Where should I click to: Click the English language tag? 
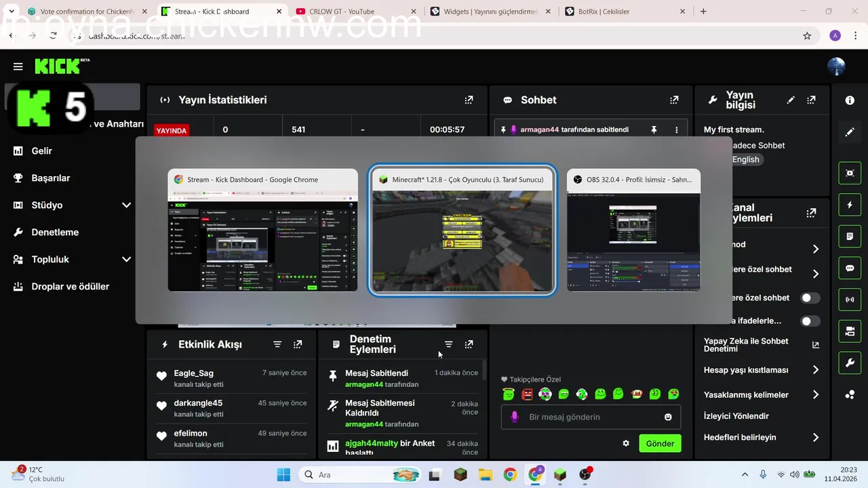[x=745, y=159]
